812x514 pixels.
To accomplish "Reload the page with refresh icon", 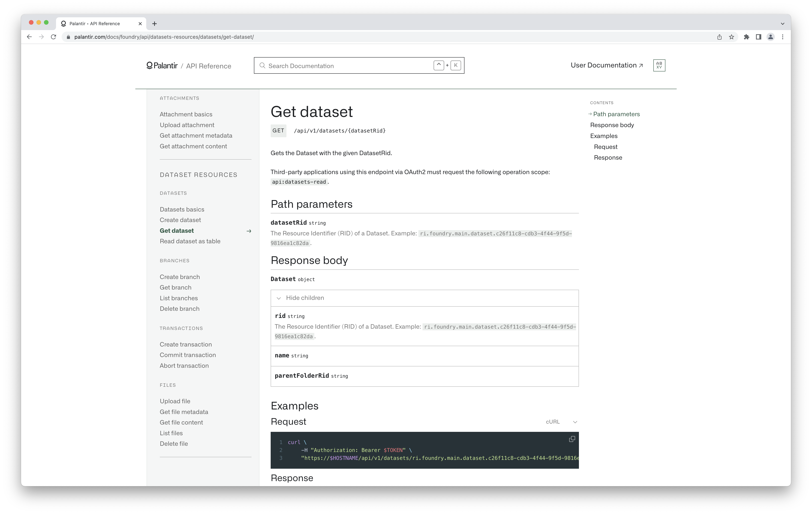I will [x=53, y=37].
